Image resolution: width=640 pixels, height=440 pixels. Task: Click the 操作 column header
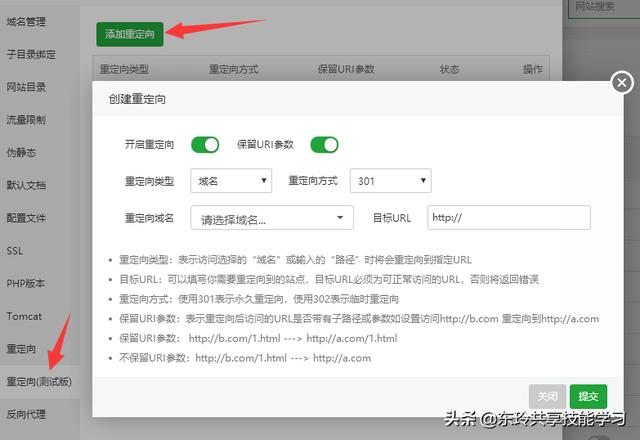(533, 69)
